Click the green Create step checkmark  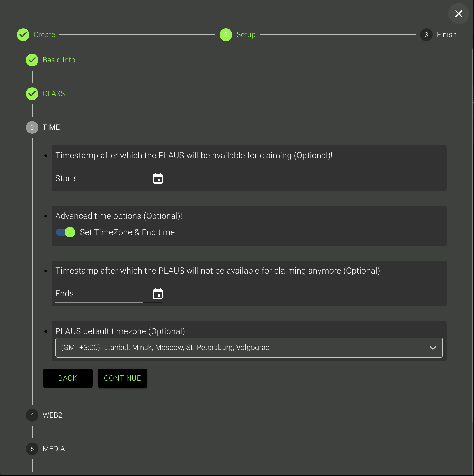coord(23,35)
